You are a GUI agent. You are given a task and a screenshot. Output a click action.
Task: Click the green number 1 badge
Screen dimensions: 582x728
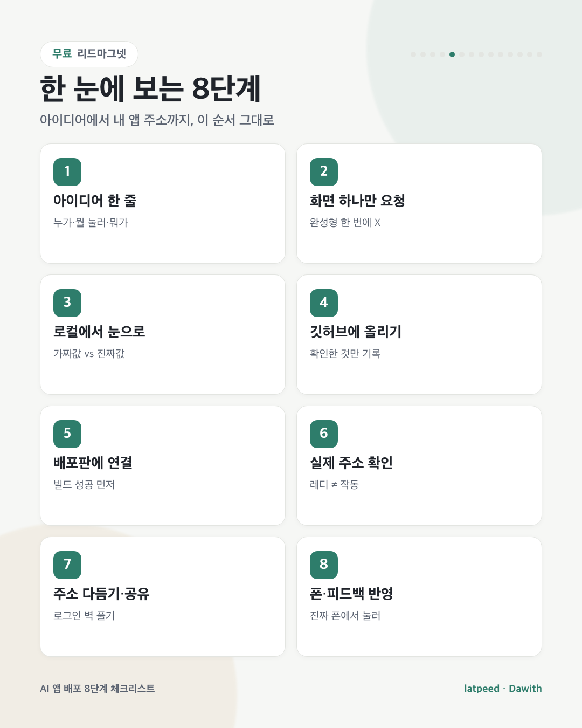tap(67, 172)
